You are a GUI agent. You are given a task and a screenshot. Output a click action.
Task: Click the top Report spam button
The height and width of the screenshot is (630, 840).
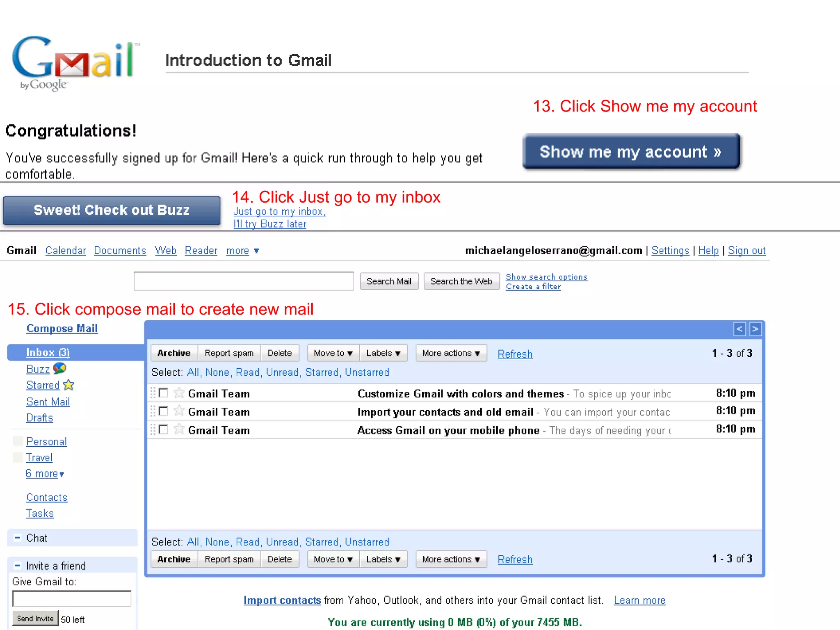(x=229, y=353)
